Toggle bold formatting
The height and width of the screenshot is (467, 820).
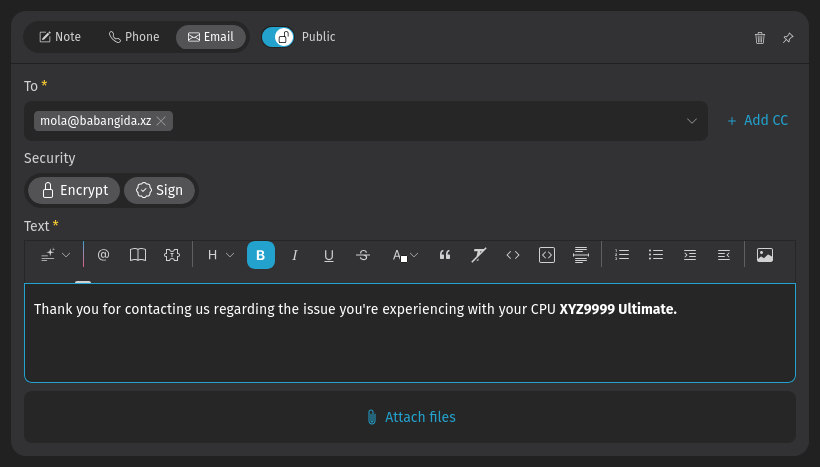(261, 255)
